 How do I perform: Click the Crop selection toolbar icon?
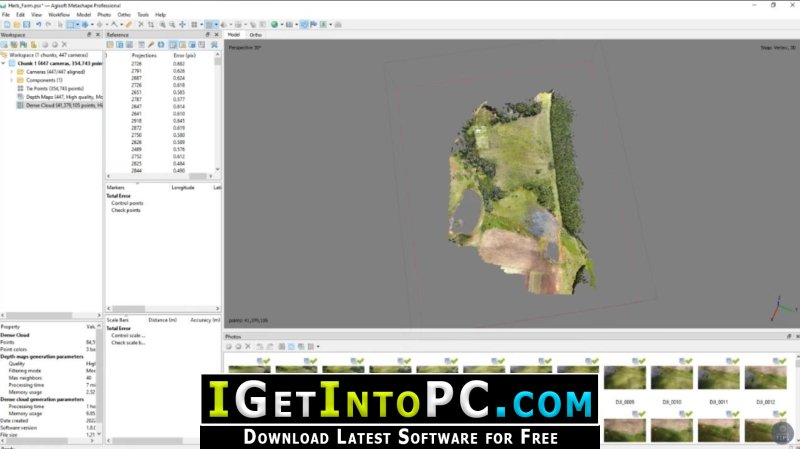[x=151, y=24]
